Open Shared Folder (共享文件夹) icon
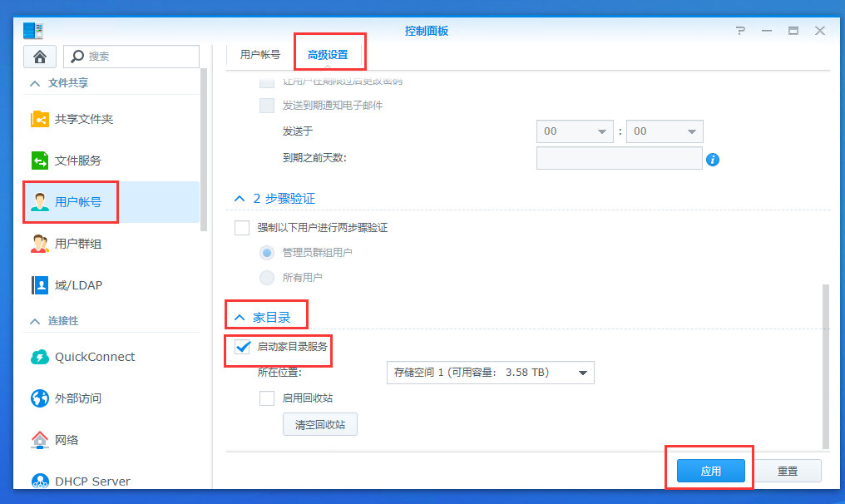845x504 pixels. point(40,119)
